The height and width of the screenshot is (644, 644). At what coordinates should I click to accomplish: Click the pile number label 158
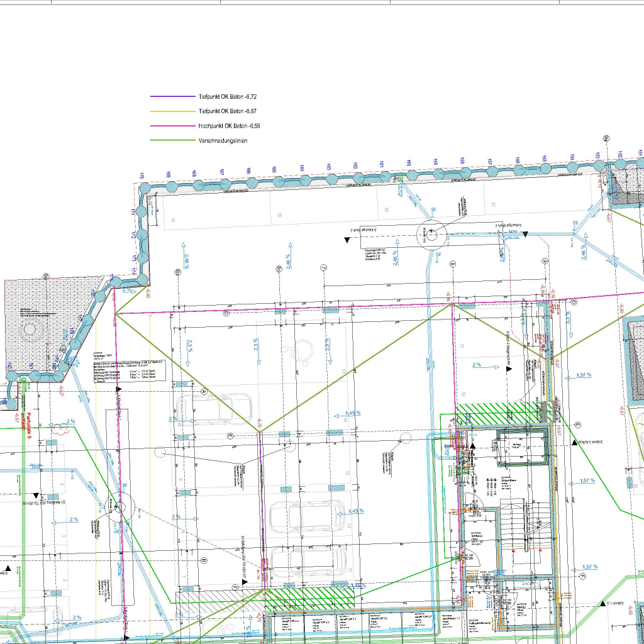[x=462, y=160]
